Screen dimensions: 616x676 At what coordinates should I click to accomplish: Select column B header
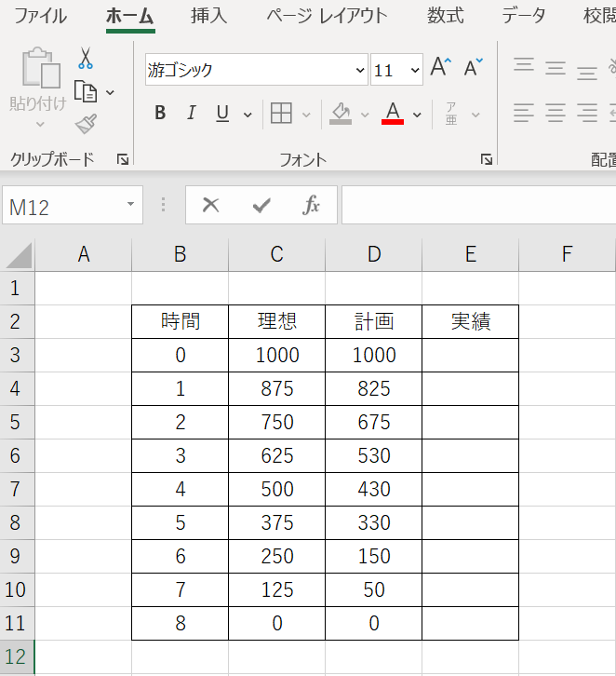tap(181, 254)
